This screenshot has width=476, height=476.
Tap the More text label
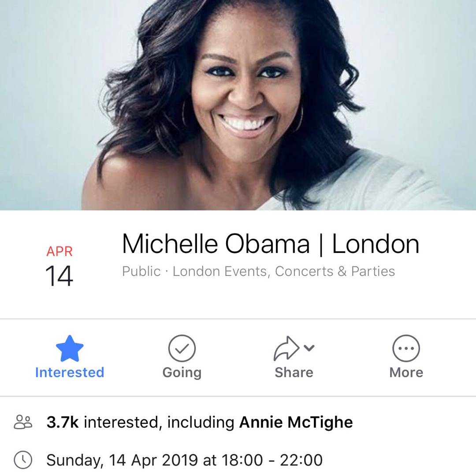[x=406, y=372]
